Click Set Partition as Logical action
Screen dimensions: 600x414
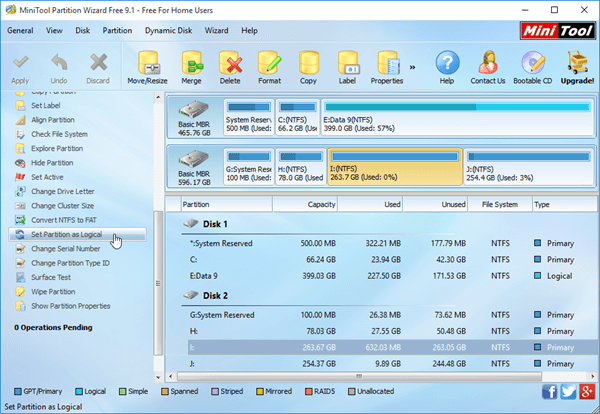77,235
